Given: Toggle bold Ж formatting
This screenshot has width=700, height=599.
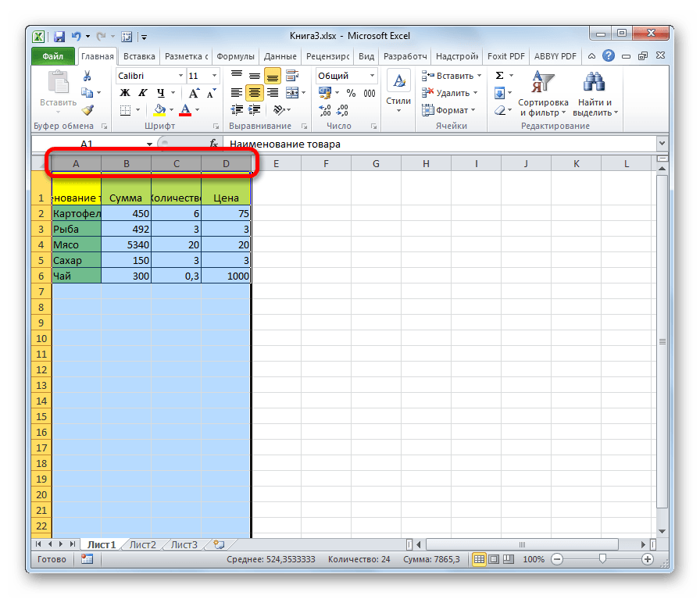Looking at the screenshot, I should [x=125, y=93].
